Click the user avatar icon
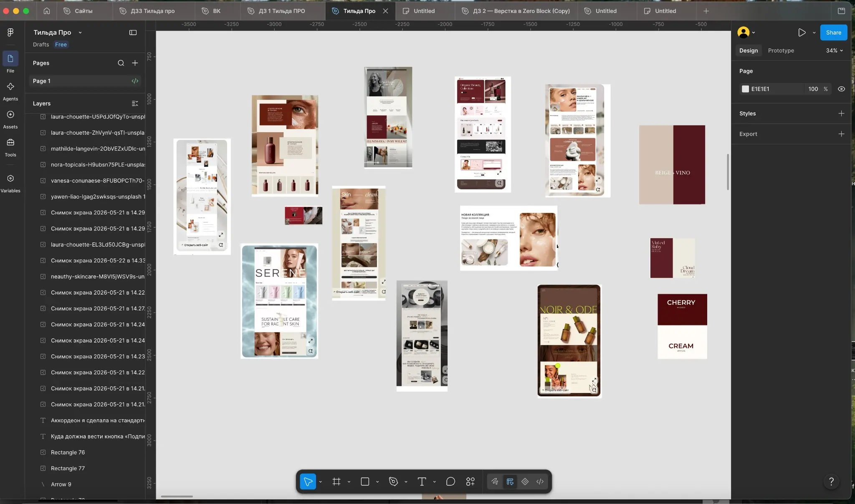The height and width of the screenshot is (504, 855). coord(743,33)
